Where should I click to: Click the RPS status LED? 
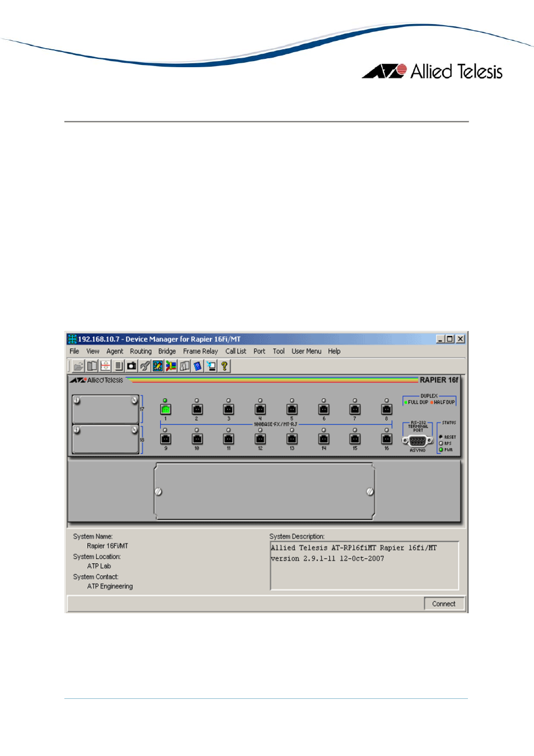441,444
